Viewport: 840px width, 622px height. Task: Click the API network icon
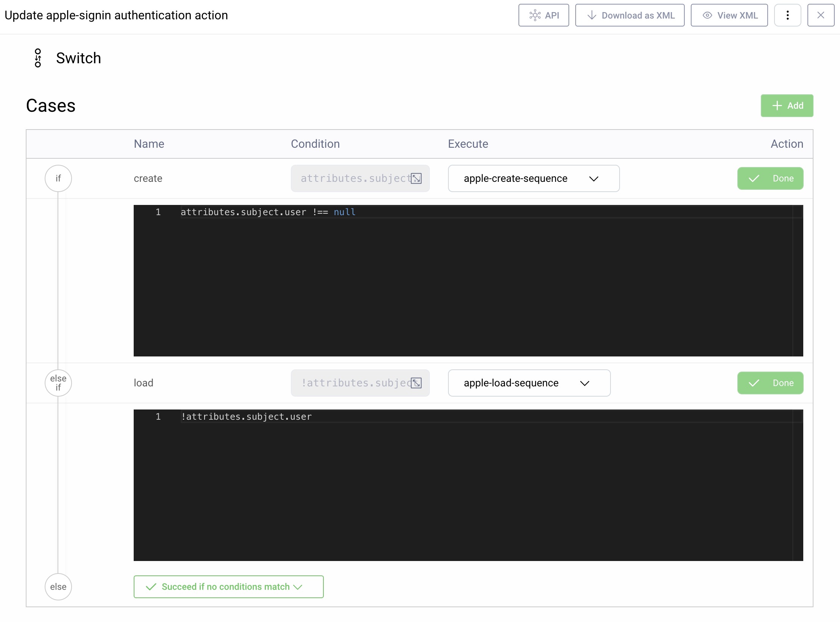pyautogui.click(x=535, y=16)
